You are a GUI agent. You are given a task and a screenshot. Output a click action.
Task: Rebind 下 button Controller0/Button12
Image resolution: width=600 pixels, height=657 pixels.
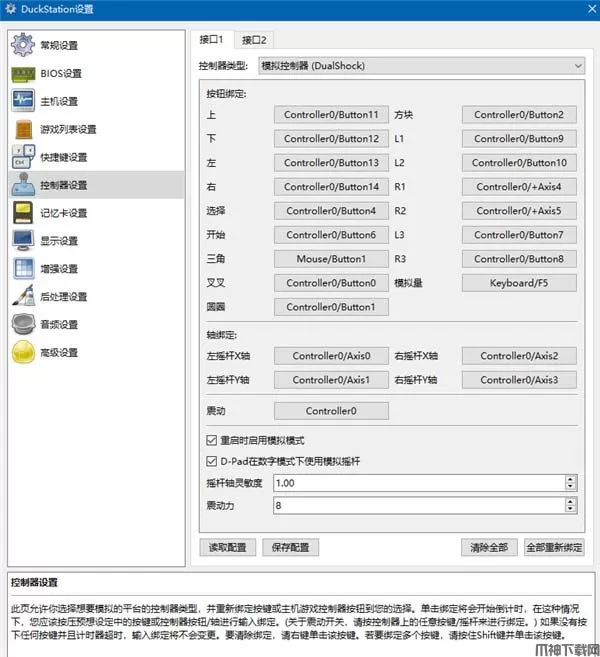(x=331, y=139)
